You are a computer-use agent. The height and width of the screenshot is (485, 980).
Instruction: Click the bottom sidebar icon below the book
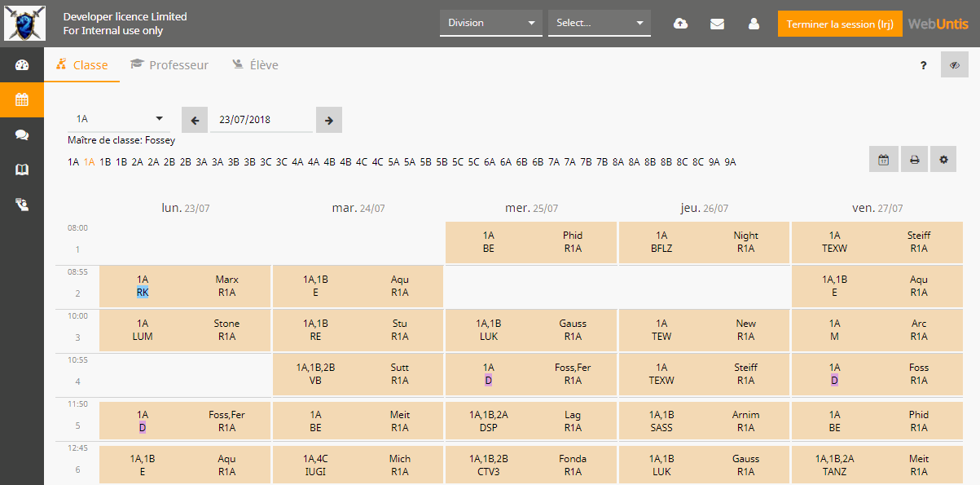22,205
